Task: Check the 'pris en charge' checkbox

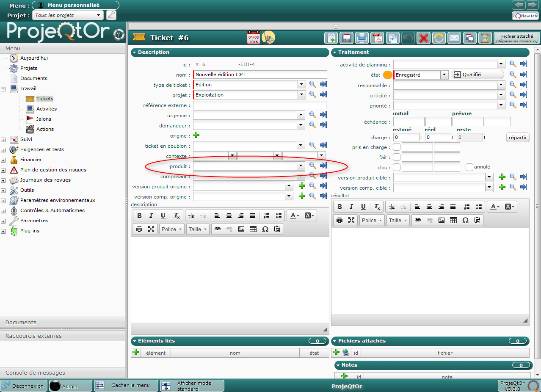Action: click(397, 147)
